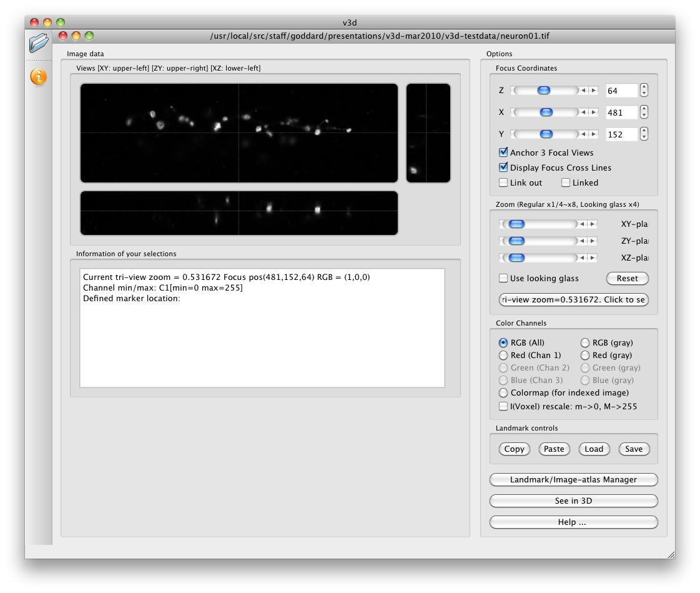Click the Y slider's left arrow icon
Image resolution: width=700 pixels, height=593 pixels.
pyautogui.click(x=583, y=134)
